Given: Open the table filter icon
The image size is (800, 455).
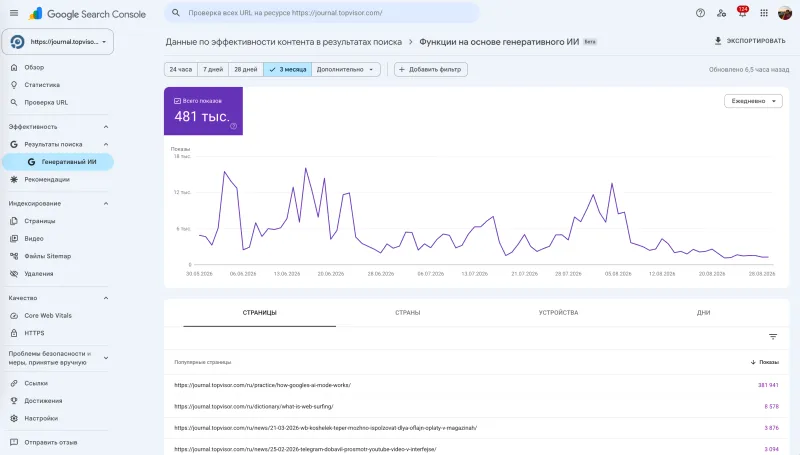Looking at the screenshot, I should coord(773,337).
